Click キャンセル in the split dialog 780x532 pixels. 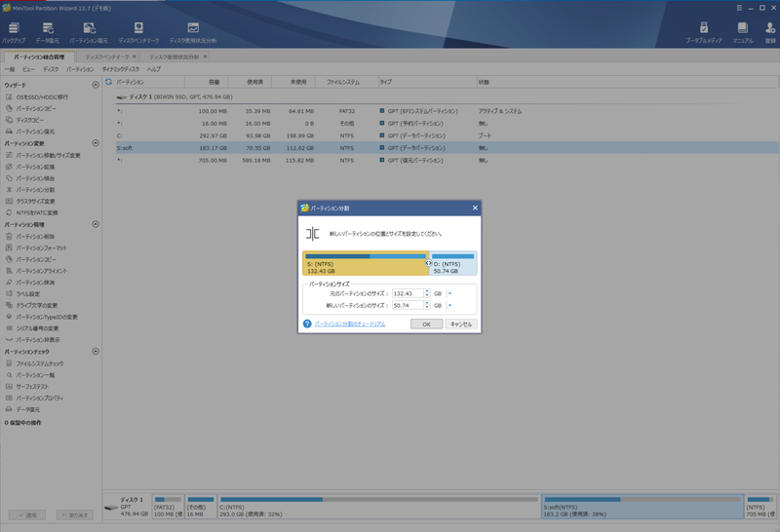[461, 324]
